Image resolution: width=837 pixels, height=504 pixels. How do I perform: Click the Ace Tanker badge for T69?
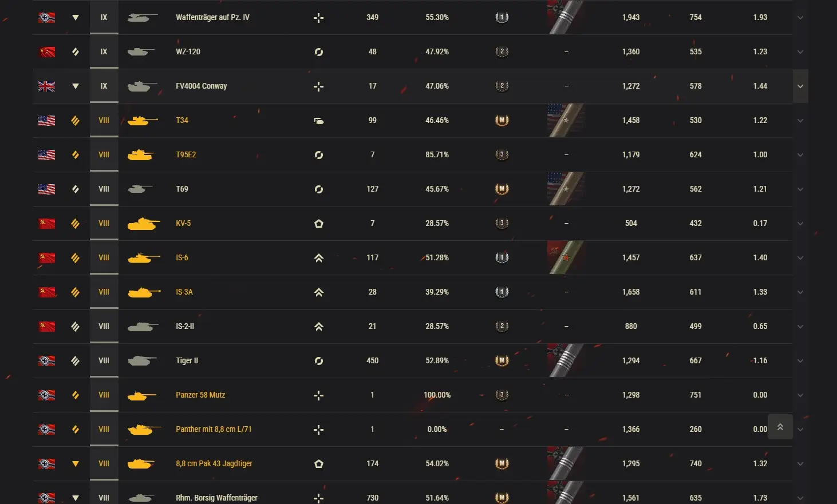[x=502, y=189]
